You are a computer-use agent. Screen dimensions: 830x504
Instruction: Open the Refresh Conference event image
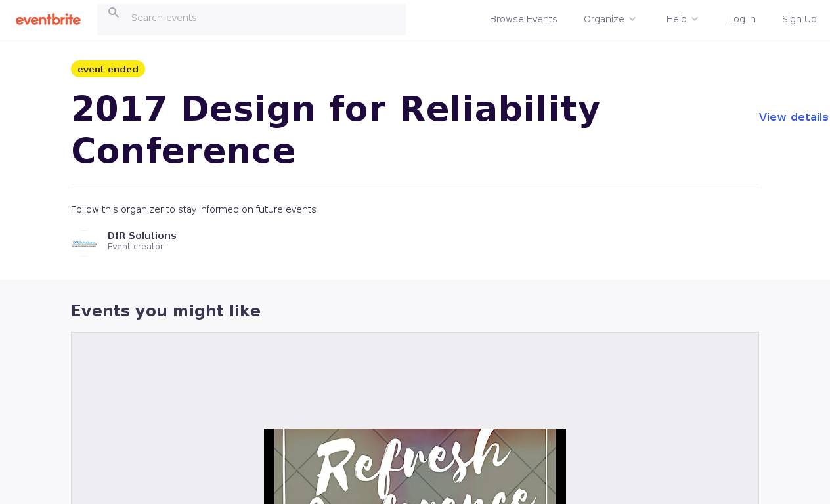point(414,466)
